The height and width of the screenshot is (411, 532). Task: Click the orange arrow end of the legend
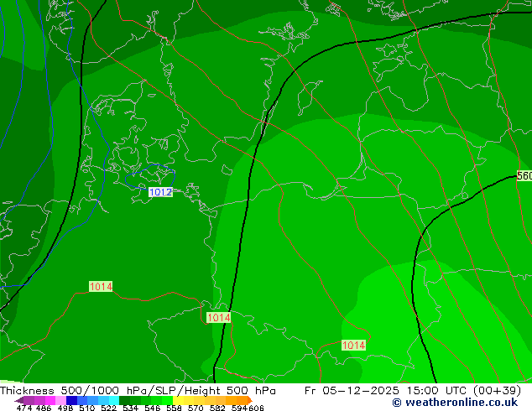tap(250, 400)
